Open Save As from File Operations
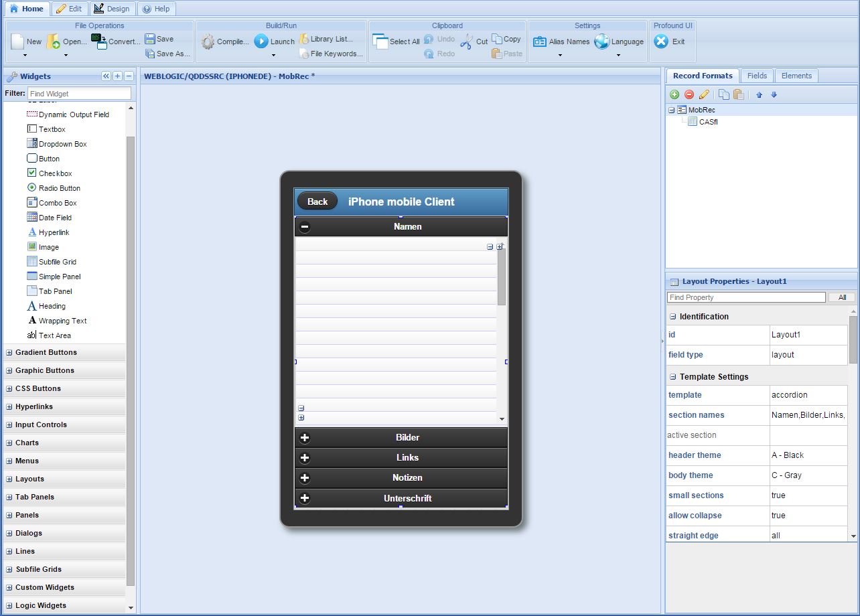 [167, 54]
